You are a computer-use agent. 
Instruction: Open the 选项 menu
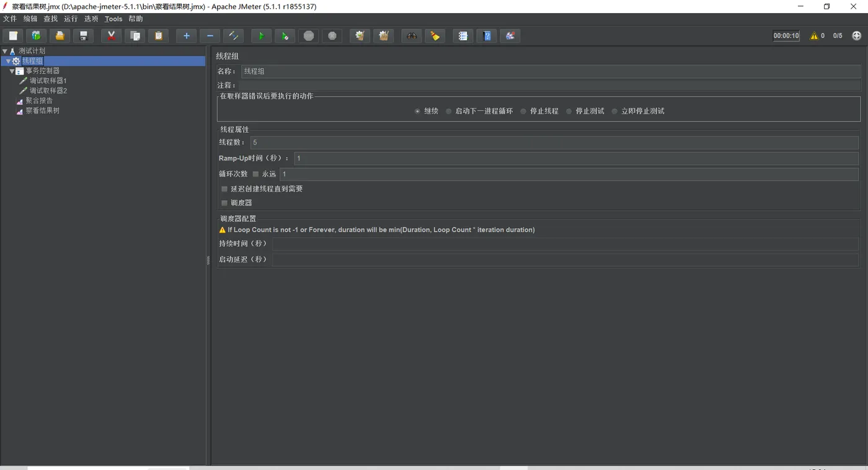(x=91, y=19)
